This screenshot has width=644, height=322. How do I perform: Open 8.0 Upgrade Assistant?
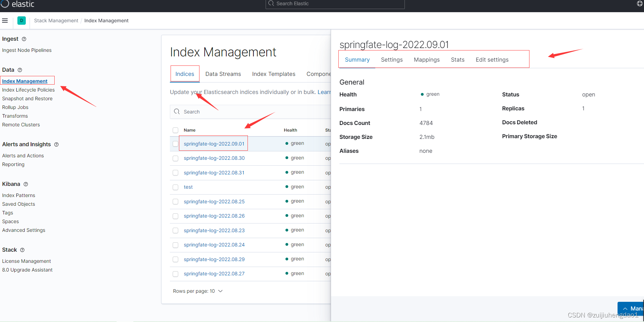point(27,270)
